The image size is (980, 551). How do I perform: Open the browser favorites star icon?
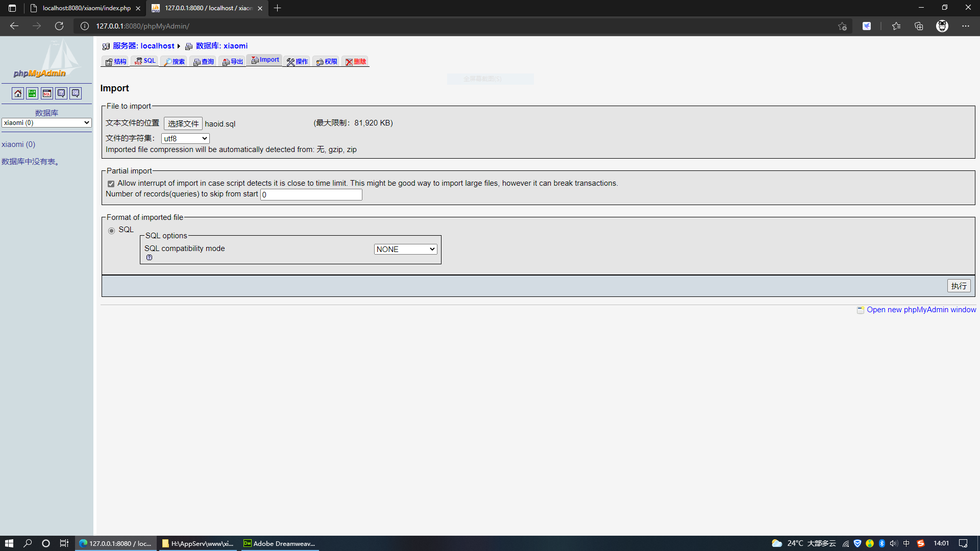tap(896, 26)
